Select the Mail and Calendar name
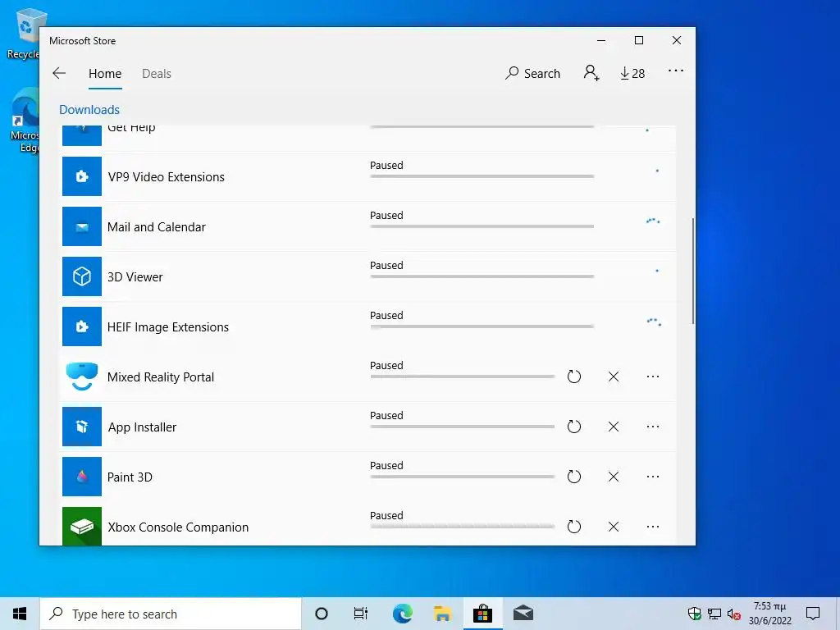The image size is (840, 630). (x=157, y=226)
